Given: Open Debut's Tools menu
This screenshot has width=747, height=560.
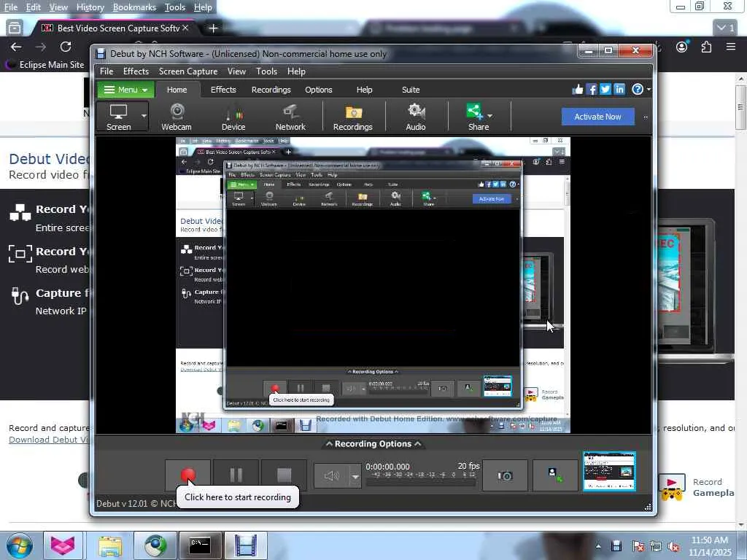Looking at the screenshot, I should (266, 71).
